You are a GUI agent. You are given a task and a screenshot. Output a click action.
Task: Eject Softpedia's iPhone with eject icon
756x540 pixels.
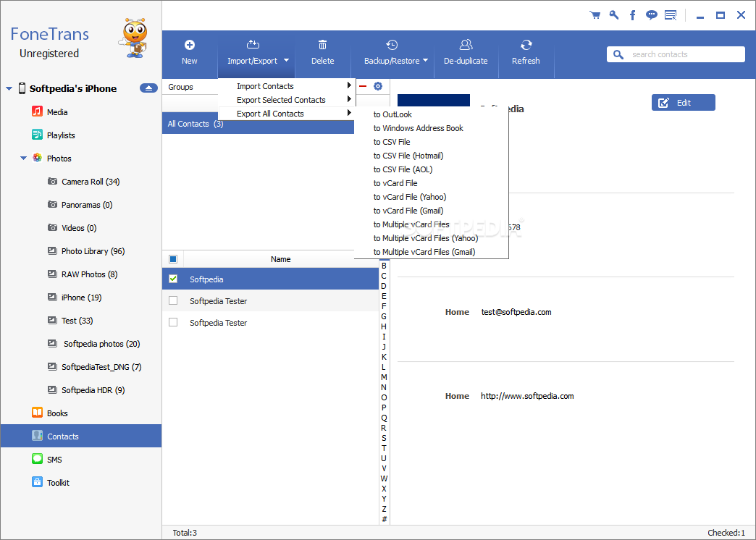148,88
